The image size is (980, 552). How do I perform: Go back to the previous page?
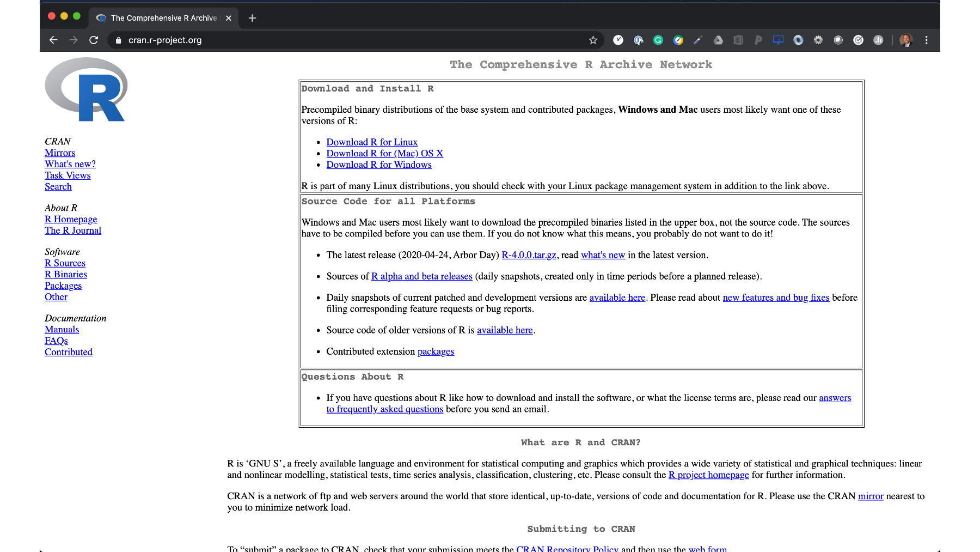tap(53, 40)
